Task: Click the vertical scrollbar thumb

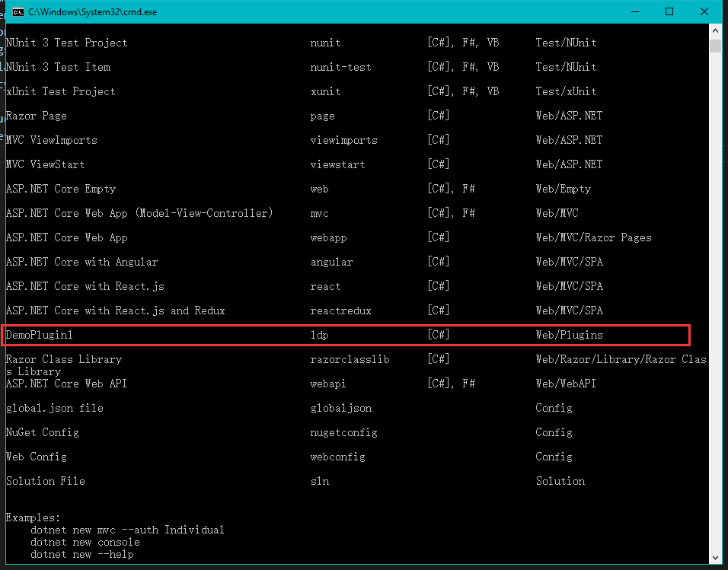Action: (x=715, y=46)
